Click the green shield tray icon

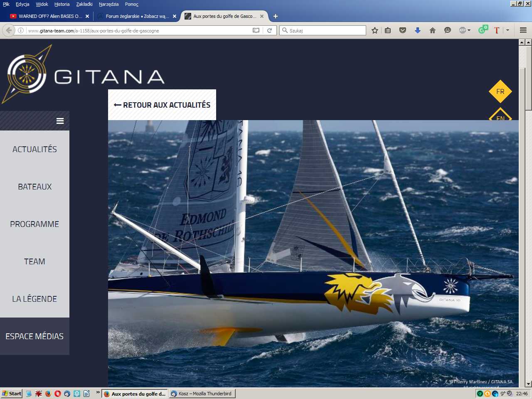[480, 394]
